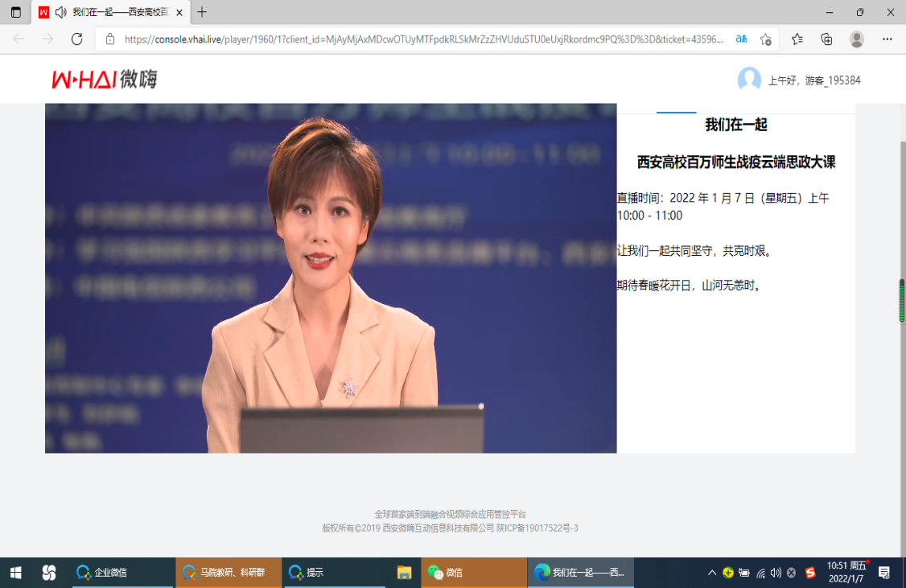The width and height of the screenshot is (906, 588).
Task: Refresh the page with the reload button
Action: click(x=77, y=39)
